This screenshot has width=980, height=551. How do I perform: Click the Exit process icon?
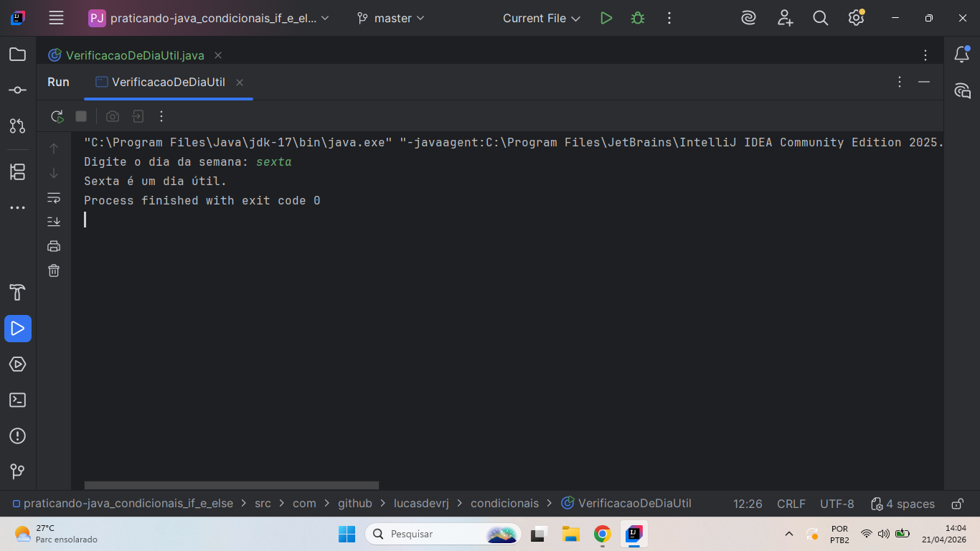point(138,116)
